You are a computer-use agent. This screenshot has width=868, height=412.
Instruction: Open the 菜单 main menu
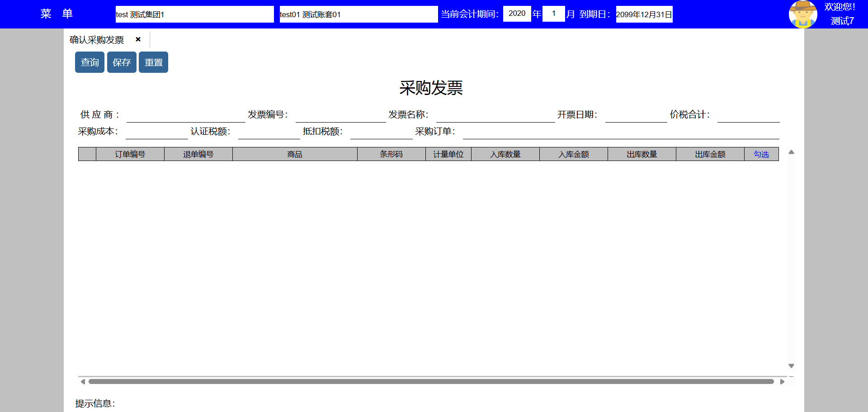tap(57, 14)
